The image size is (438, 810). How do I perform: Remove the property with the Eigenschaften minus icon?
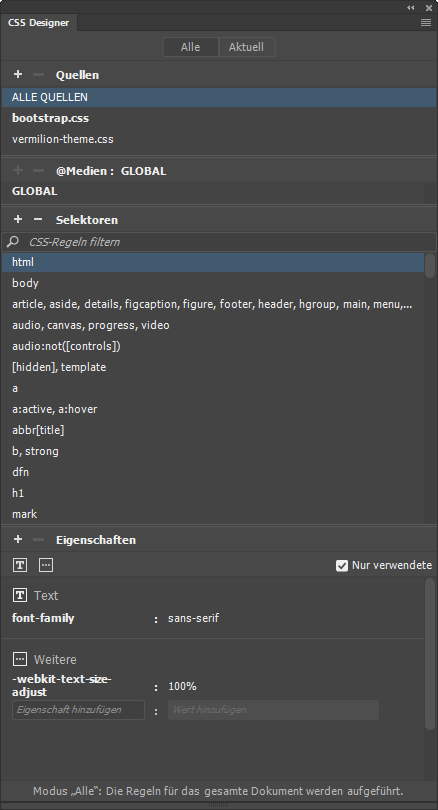point(38,539)
